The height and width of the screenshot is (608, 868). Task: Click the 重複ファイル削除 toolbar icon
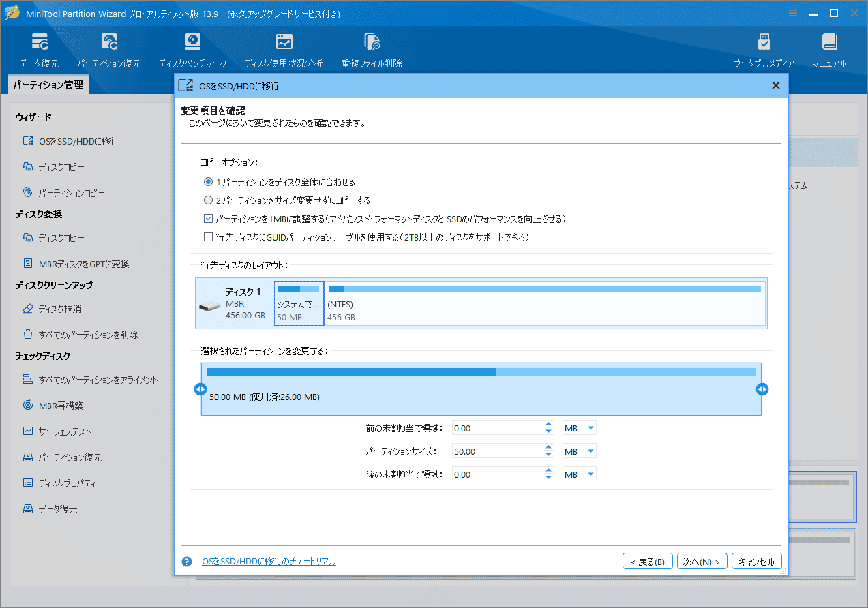pyautogui.click(x=372, y=50)
